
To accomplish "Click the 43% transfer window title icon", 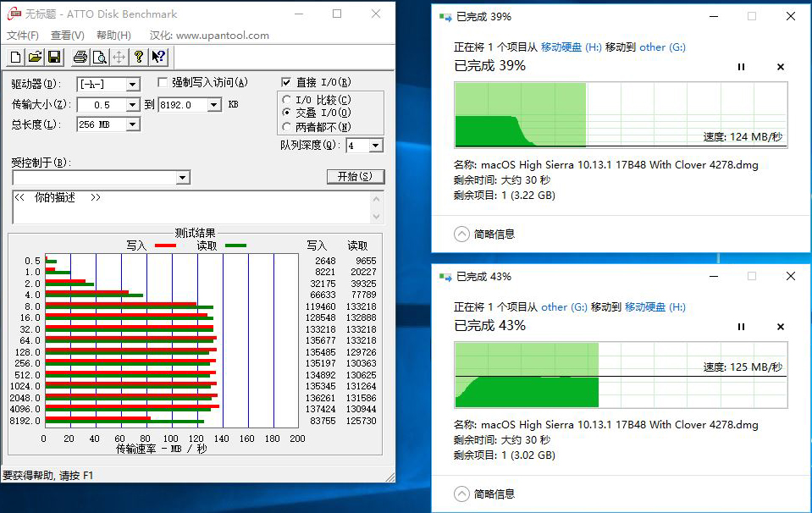I will [x=445, y=277].
